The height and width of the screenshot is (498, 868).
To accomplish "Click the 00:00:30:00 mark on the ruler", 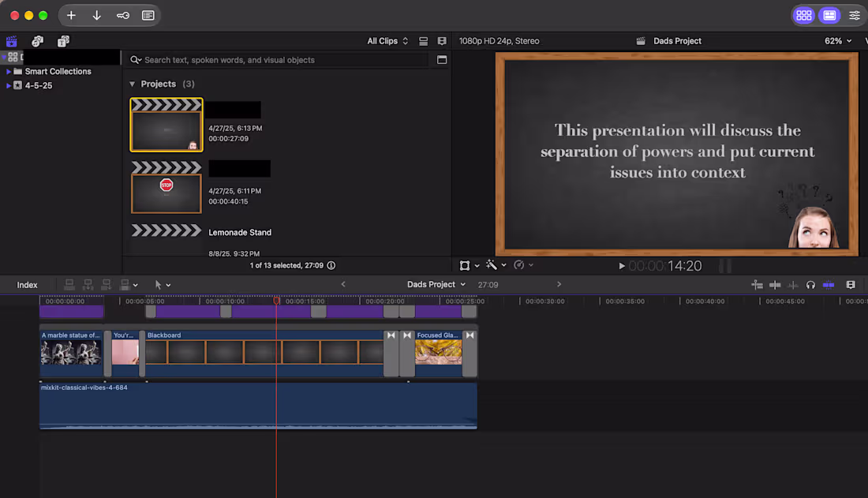I will (544, 301).
